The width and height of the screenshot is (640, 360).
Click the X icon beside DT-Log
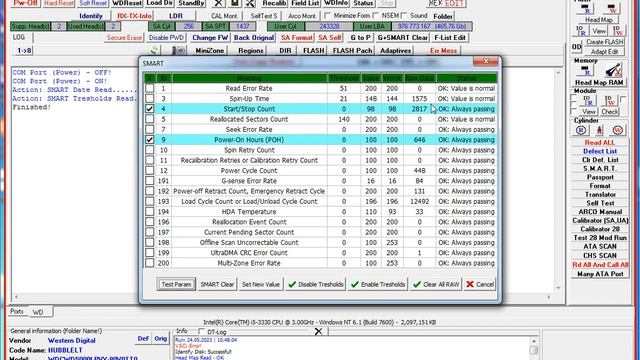click(x=318, y=331)
